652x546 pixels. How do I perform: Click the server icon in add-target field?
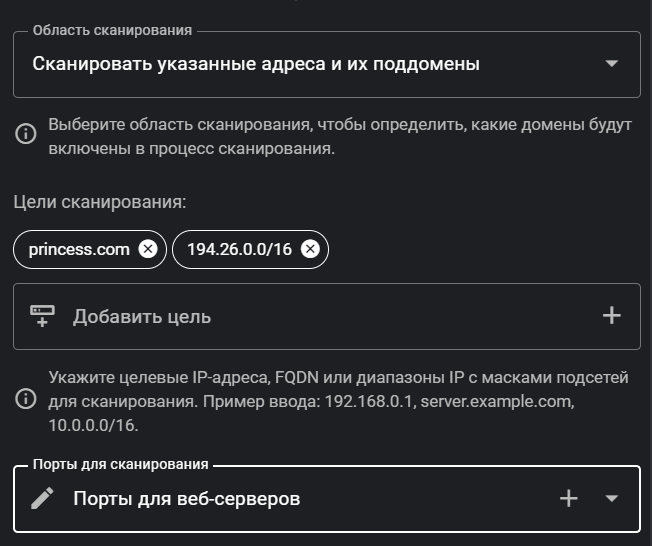(x=42, y=316)
